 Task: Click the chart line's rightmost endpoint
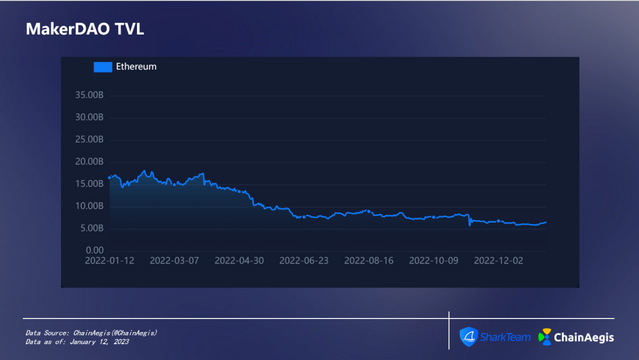click(546, 223)
